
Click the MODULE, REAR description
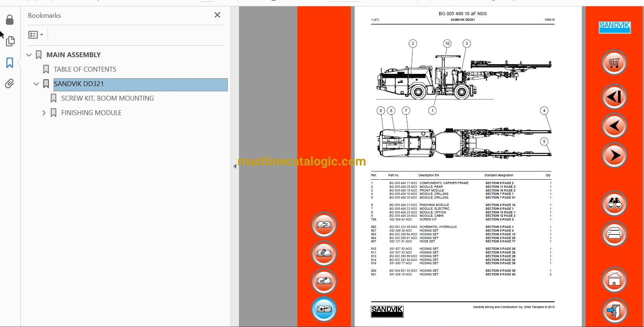(431, 187)
